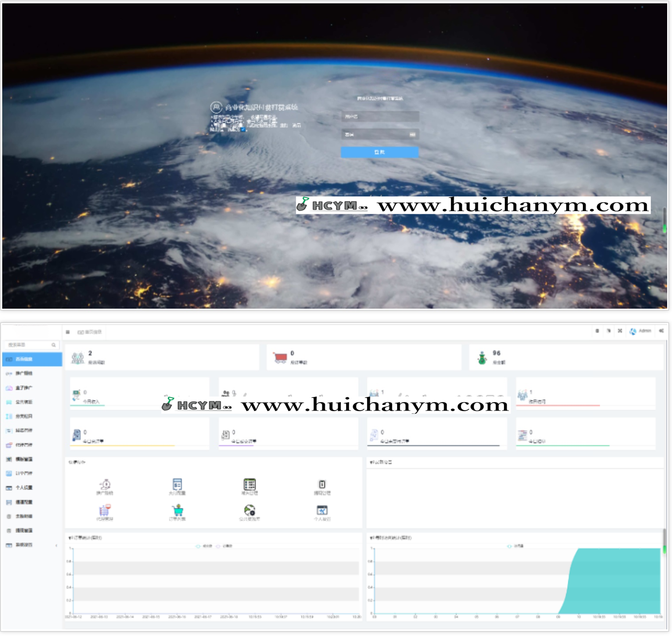The height and width of the screenshot is (636, 672).
Task: Click the magnifier icon in sidebar search
Action: pos(54,345)
